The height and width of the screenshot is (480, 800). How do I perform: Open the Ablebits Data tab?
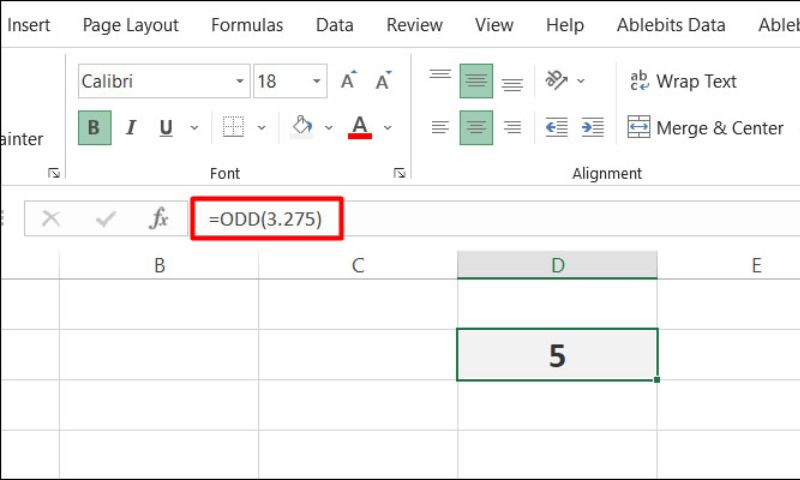671,25
